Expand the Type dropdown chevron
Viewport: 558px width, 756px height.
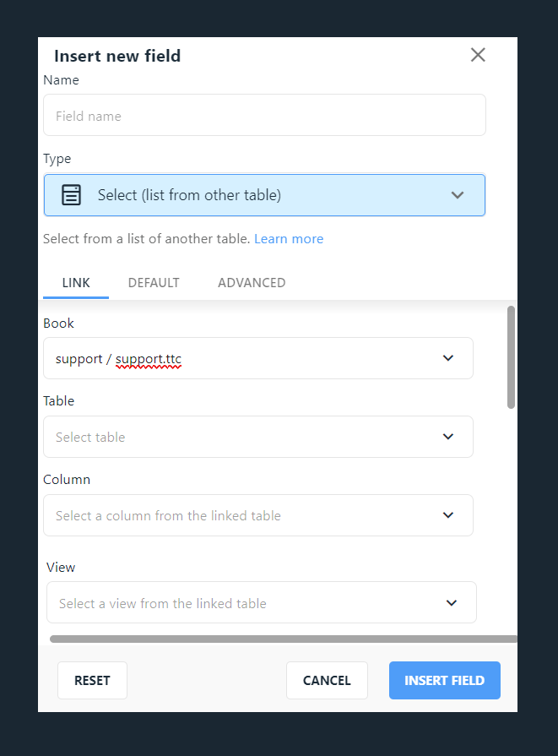click(x=458, y=195)
